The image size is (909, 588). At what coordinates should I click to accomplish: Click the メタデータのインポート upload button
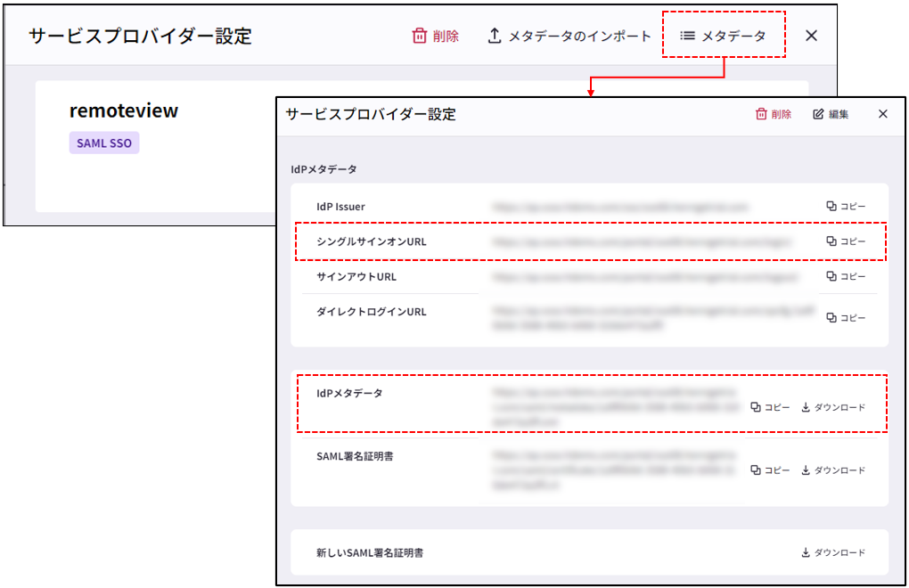[x=569, y=37]
